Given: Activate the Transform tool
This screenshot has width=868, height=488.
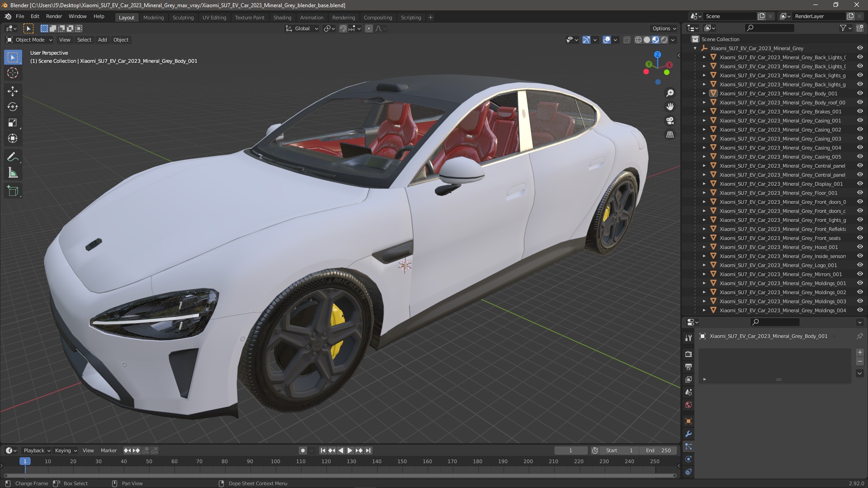Looking at the screenshot, I should [13, 138].
